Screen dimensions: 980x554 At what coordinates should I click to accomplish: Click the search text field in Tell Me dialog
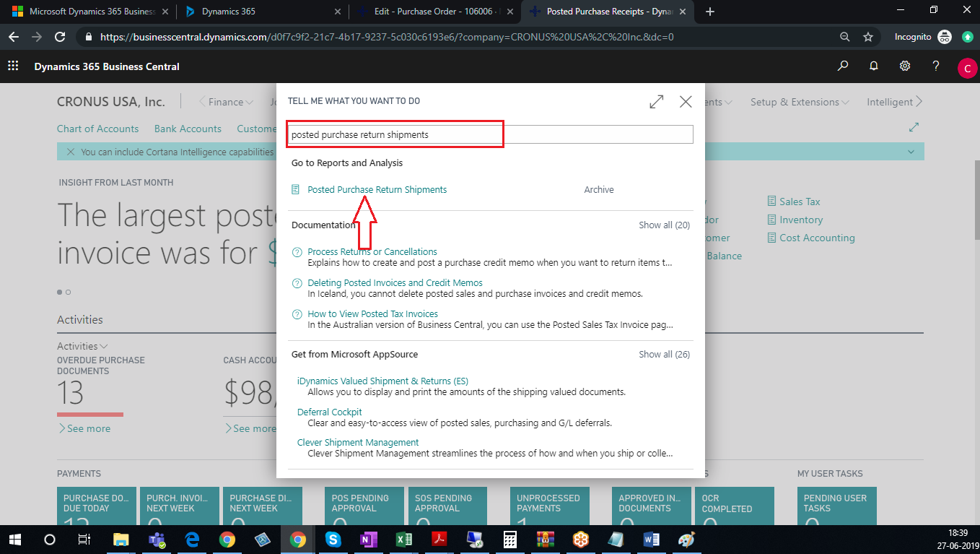tap(491, 134)
